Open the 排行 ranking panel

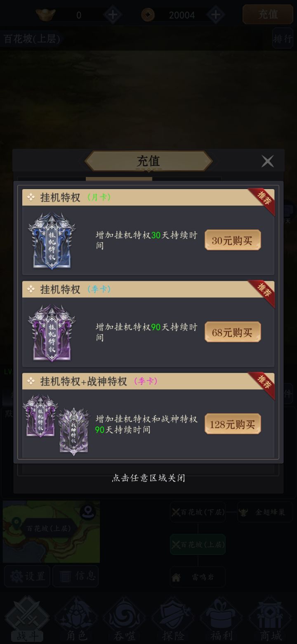point(283,39)
